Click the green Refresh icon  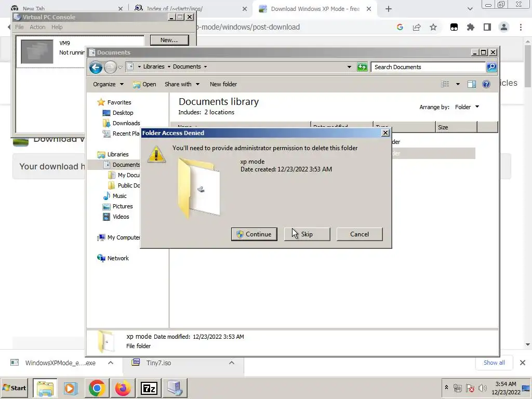362,67
